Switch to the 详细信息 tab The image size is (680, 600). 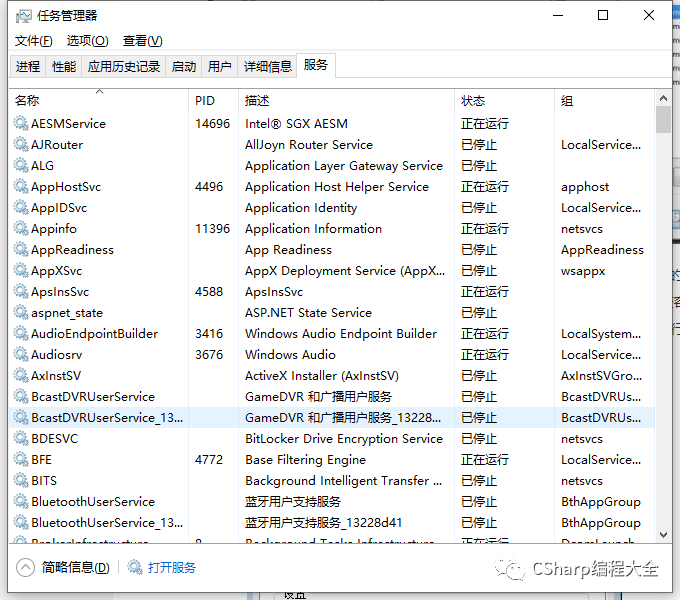tap(267, 67)
